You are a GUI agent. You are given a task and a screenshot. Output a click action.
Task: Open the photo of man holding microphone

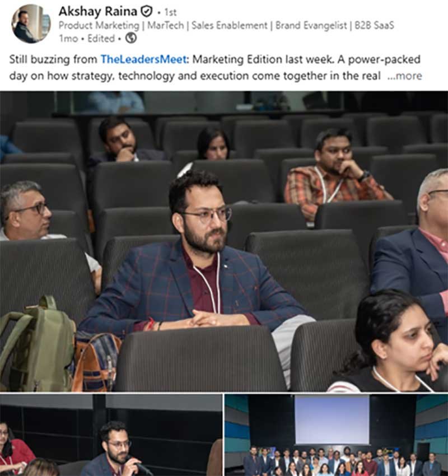111,435
